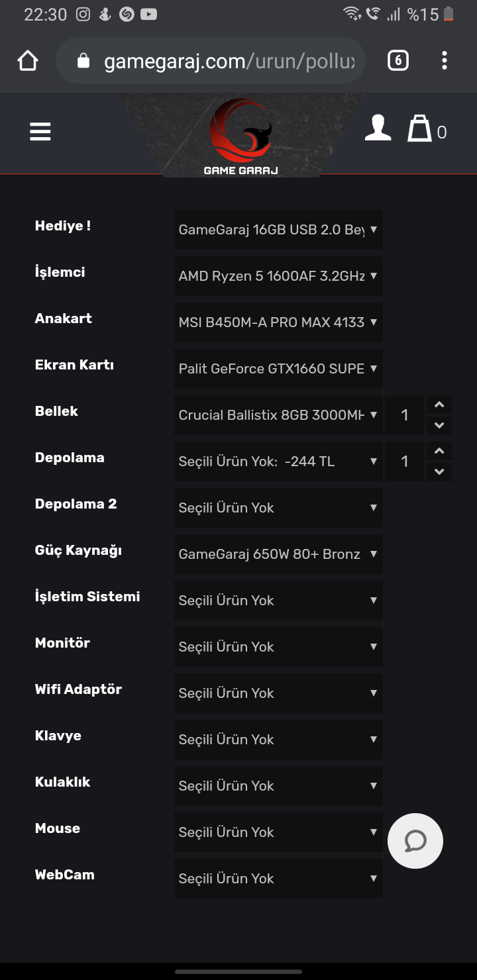Open the Hediye gift dropdown
477x980 pixels.
pyautogui.click(x=278, y=230)
